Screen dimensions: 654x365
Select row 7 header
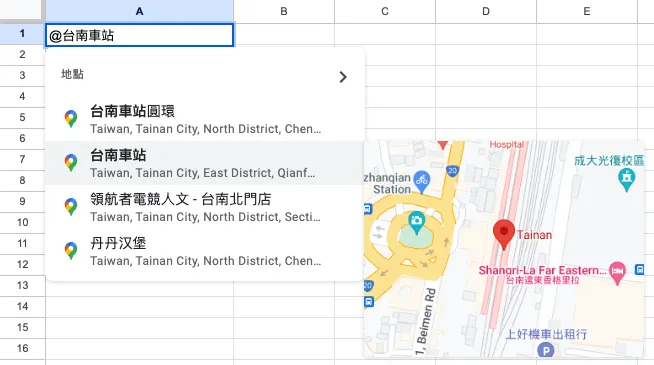click(22, 159)
